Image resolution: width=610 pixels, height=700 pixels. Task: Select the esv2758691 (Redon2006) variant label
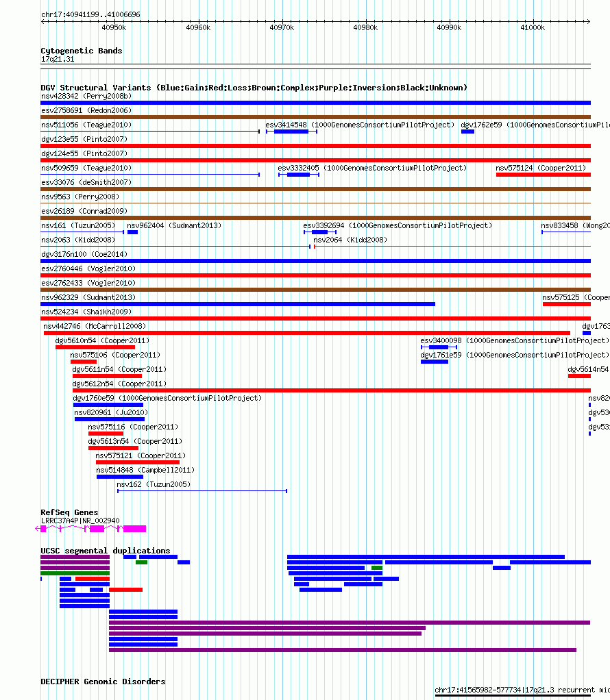pyautogui.click(x=86, y=110)
